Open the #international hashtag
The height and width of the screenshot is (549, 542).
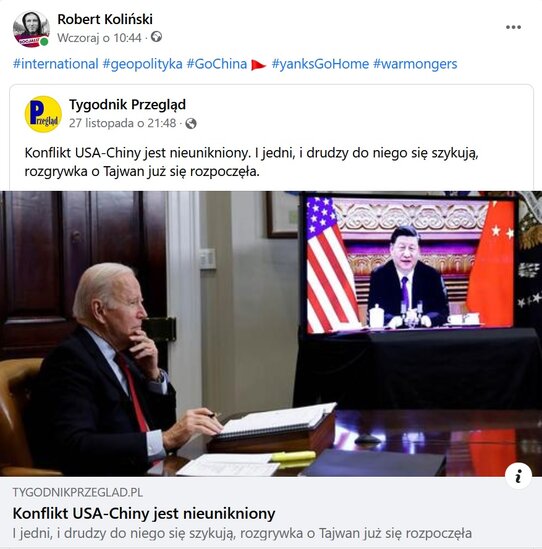[x=55, y=64]
